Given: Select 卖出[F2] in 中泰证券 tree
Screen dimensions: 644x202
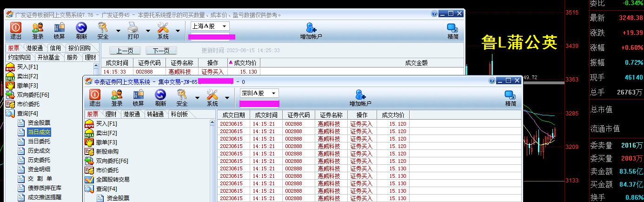Looking at the screenshot, I should (x=106, y=133).
